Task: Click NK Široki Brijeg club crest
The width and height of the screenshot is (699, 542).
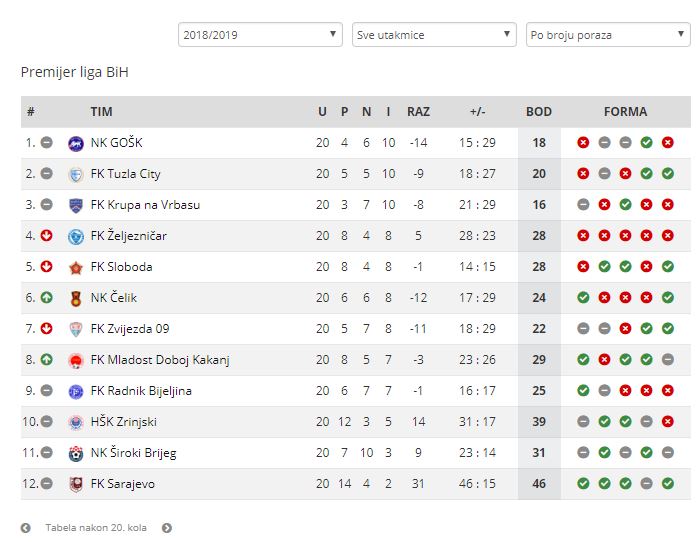Action: pyautogui.click(x=76, y=453)
